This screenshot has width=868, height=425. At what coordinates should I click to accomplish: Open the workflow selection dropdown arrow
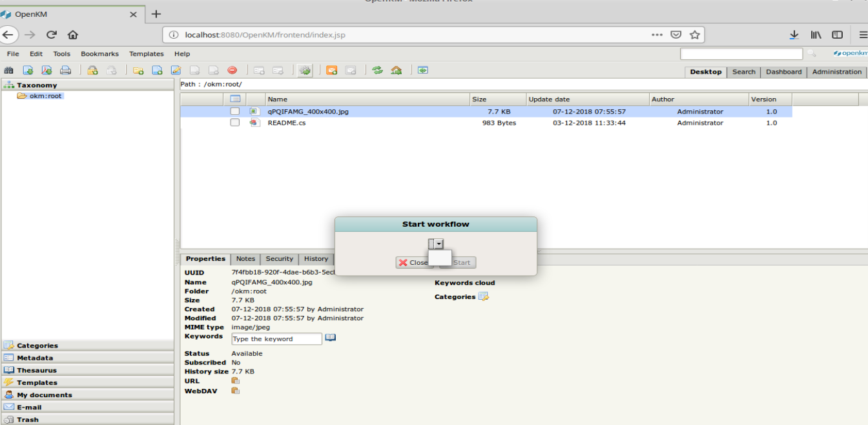[x=439, y=244]
